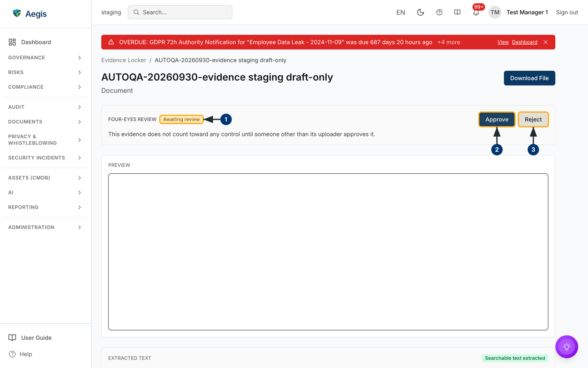
Task: Open help circle icon in top bar
Action: [x=439, y=12]
